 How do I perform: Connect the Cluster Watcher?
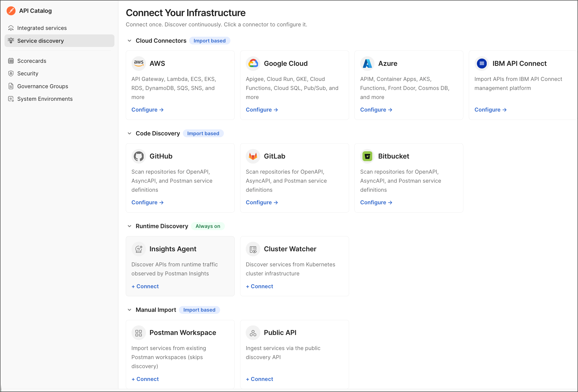[x=260, y=286]
